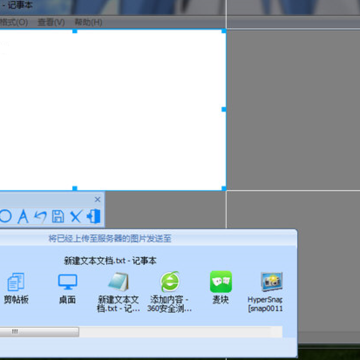Click the right-middle selection resize handle

[x=224, y=109]
